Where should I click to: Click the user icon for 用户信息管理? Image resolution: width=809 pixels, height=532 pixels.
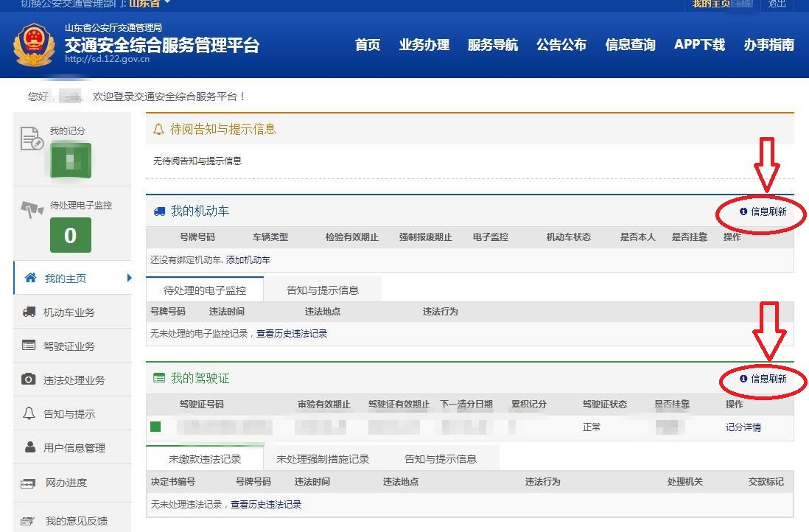pos(31,448)
